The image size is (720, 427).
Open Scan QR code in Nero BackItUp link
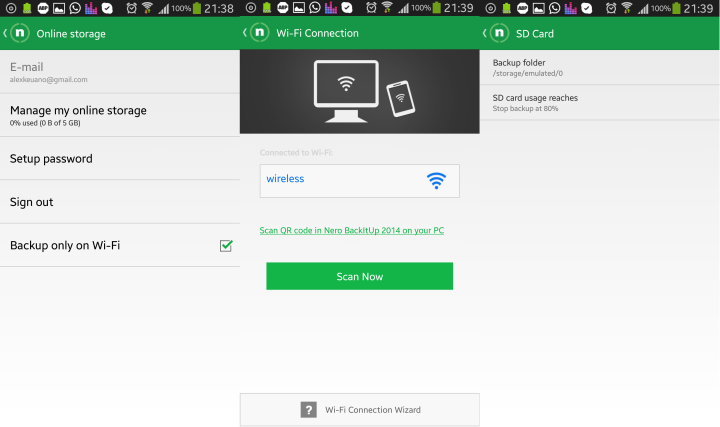(x=352, y=230)
